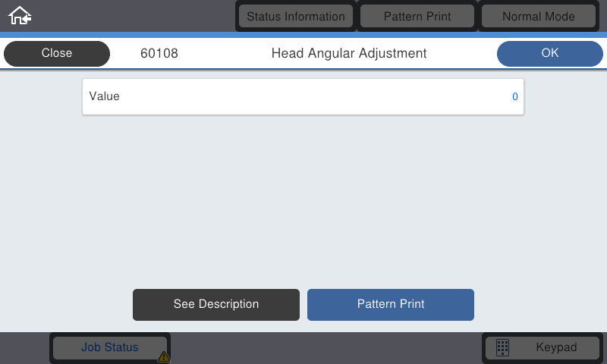Open See Description

click(x=216, y=304)
